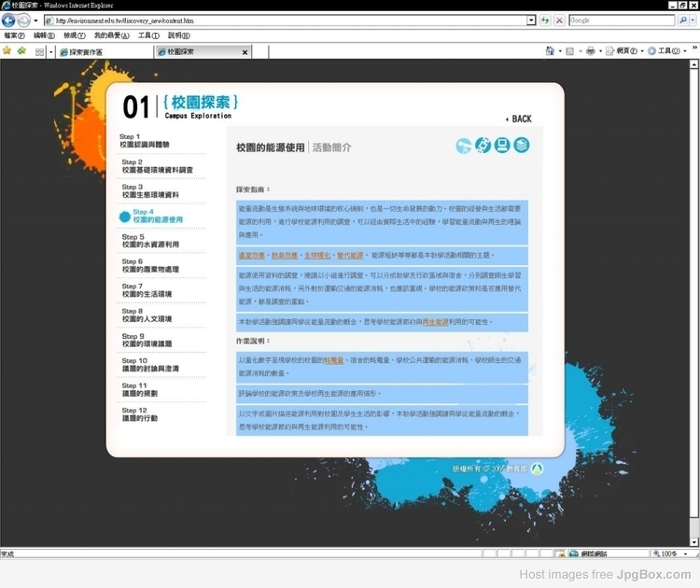Click the Favorites star icon

[x=7, y=51]
